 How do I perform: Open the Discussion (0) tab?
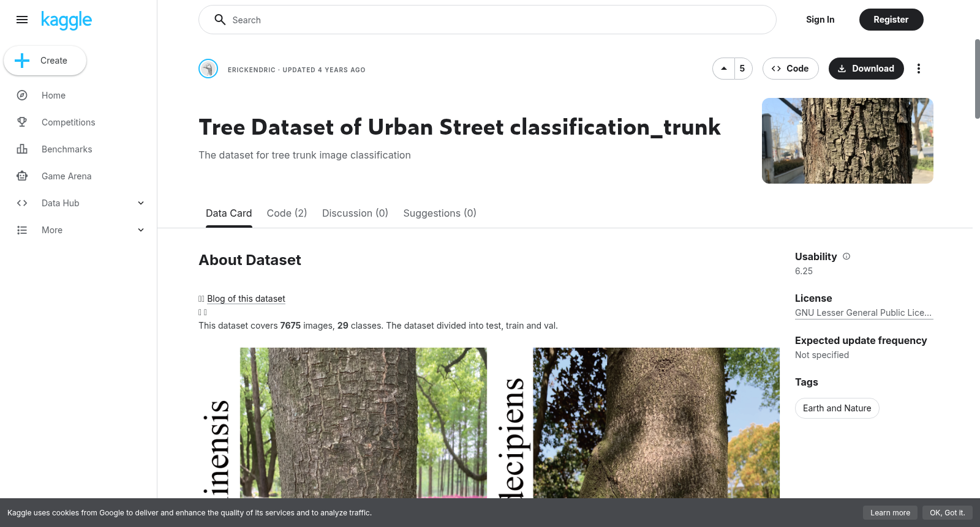coord(355,213)
